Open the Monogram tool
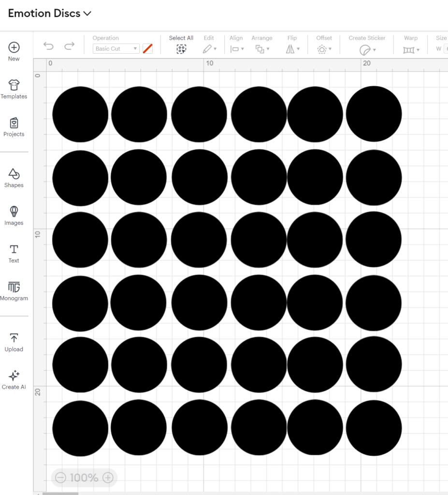 (14, 287)
